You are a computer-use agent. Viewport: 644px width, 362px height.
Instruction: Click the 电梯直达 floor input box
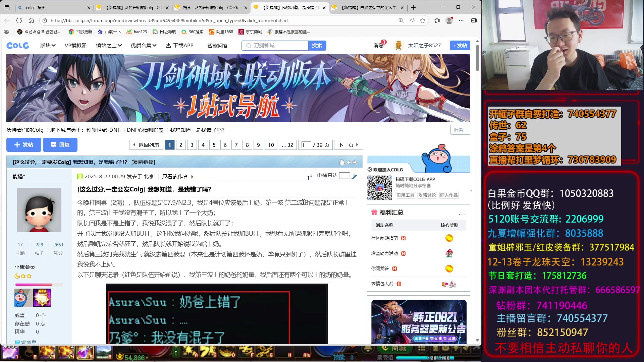[x=344, y=176]
